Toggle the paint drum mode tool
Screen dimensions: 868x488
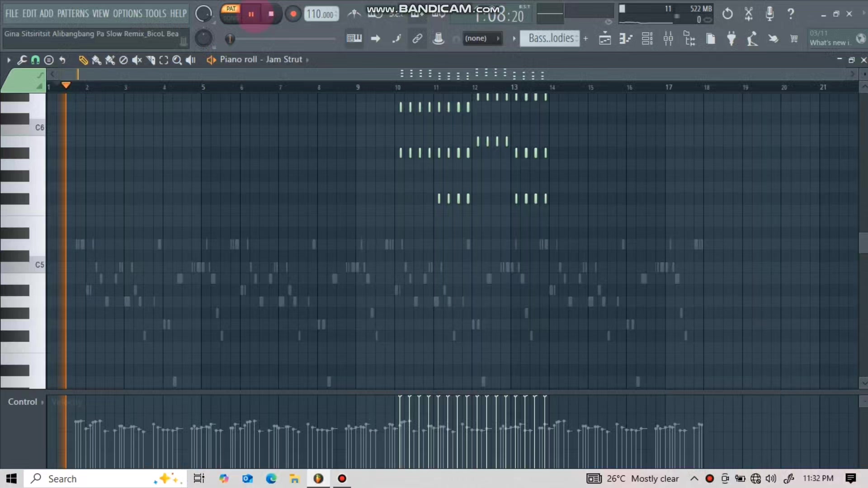110,60
